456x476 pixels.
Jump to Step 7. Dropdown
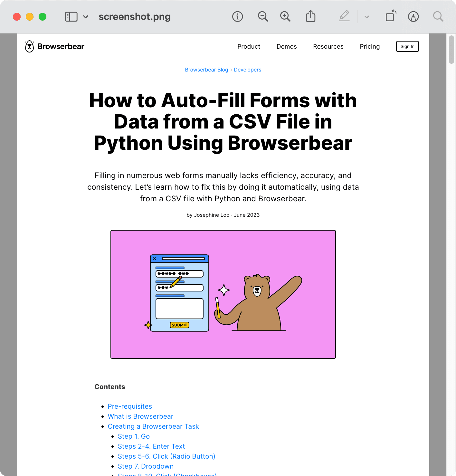[146, 466]
